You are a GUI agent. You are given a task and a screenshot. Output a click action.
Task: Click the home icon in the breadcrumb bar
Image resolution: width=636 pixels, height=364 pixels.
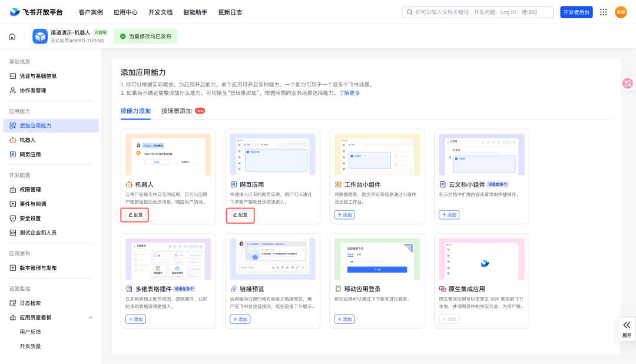click(12, 37)
